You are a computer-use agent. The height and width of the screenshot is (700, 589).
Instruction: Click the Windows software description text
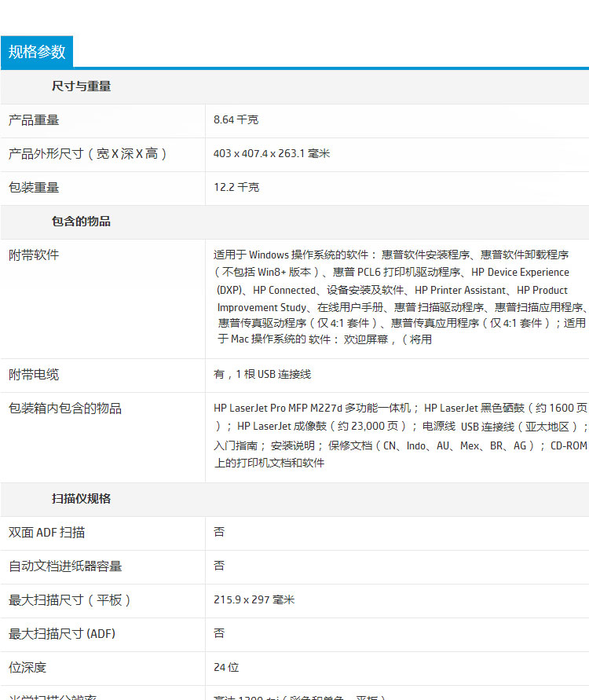tap(400, 297)
